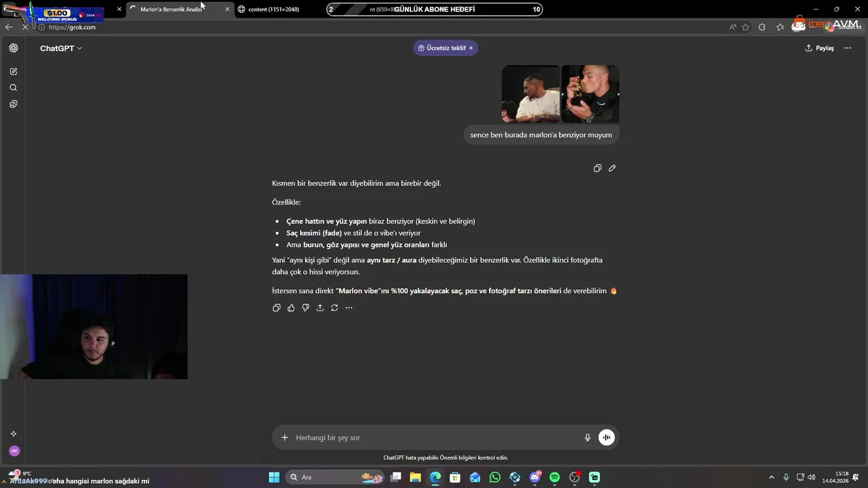This screenshot has width=868, height=488.
Task: Click the 9°C weather widget
Action: pos(19,474)
